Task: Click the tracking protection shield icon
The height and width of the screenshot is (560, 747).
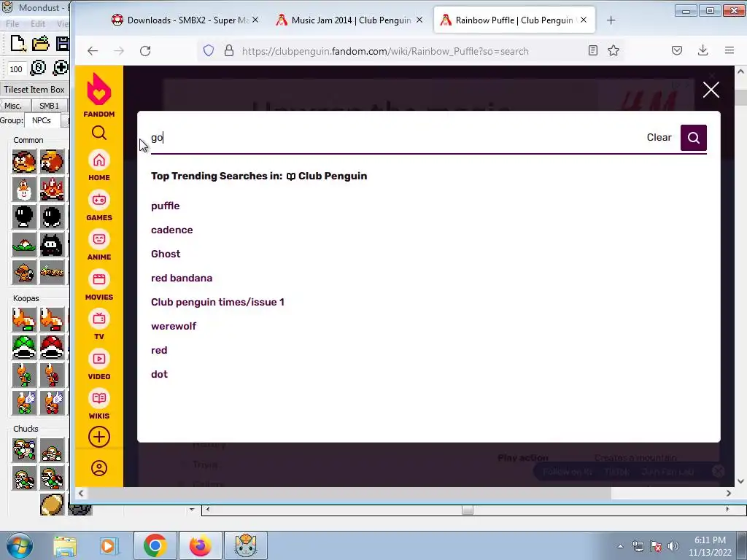Action: click(209, 50)
